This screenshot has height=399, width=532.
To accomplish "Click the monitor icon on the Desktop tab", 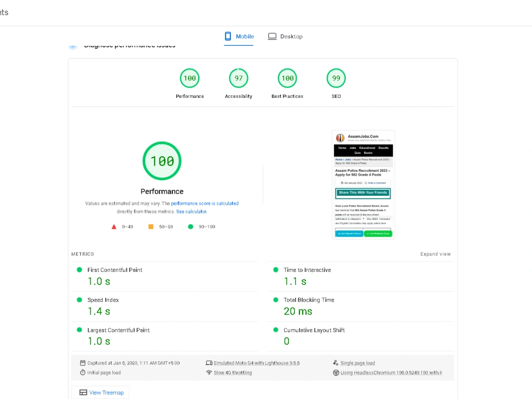I will tap(272, 36).
